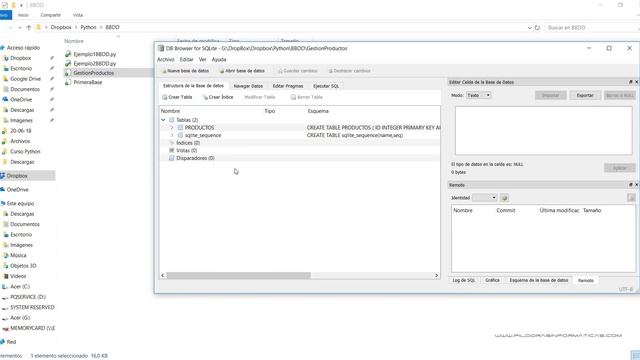Select the Disparadores (0) tree item

pos(195,158)
